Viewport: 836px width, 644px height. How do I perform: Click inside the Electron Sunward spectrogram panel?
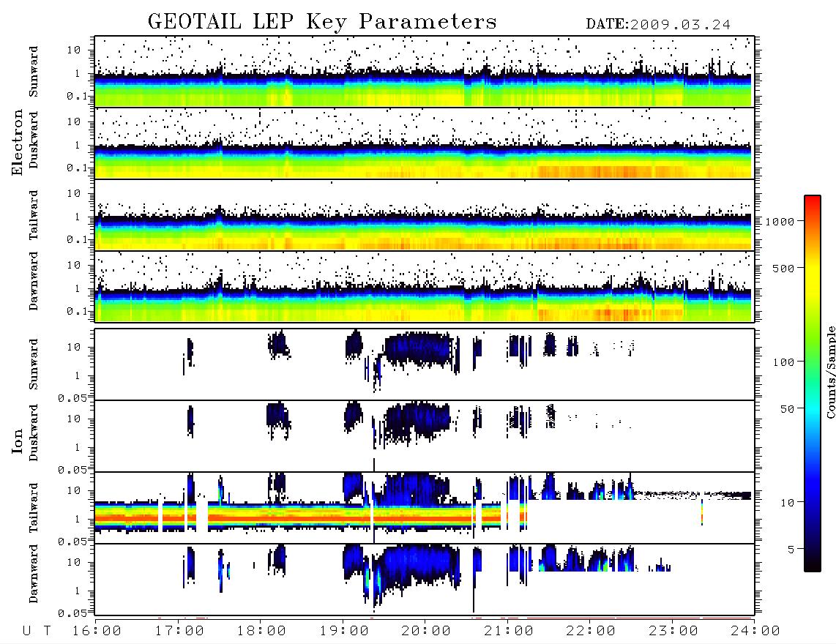424,72
